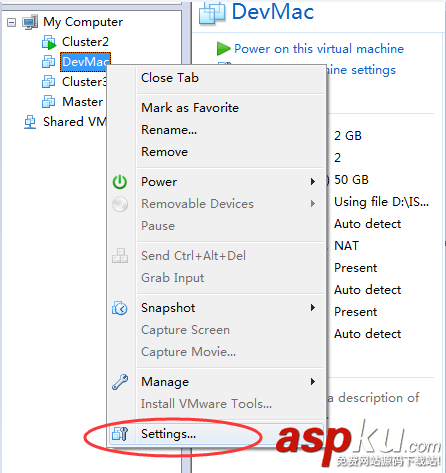Viewport: 446px width, 473px height.
Task: Expand the Removable Devices submenu arrow
Action: tap(312, 204)
